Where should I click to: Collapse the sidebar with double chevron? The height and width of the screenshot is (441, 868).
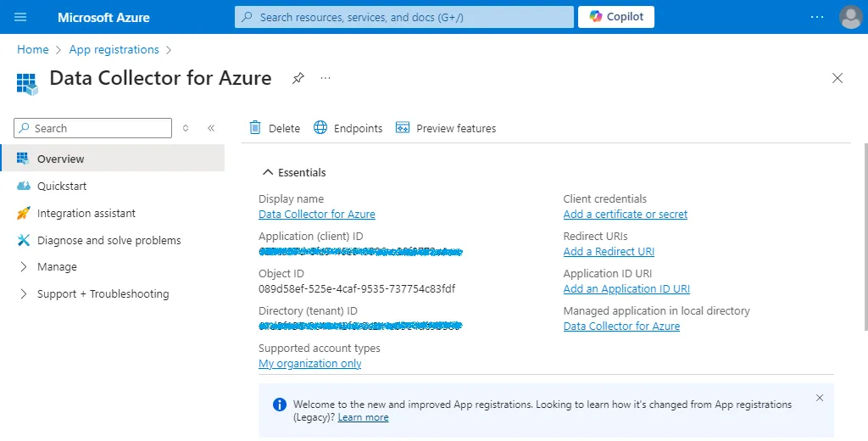211,128
